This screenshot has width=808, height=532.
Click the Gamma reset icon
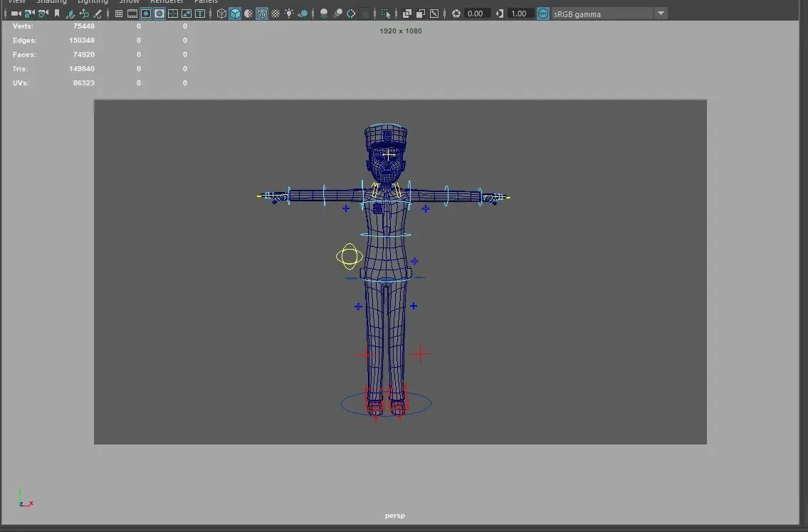(499, 14)
